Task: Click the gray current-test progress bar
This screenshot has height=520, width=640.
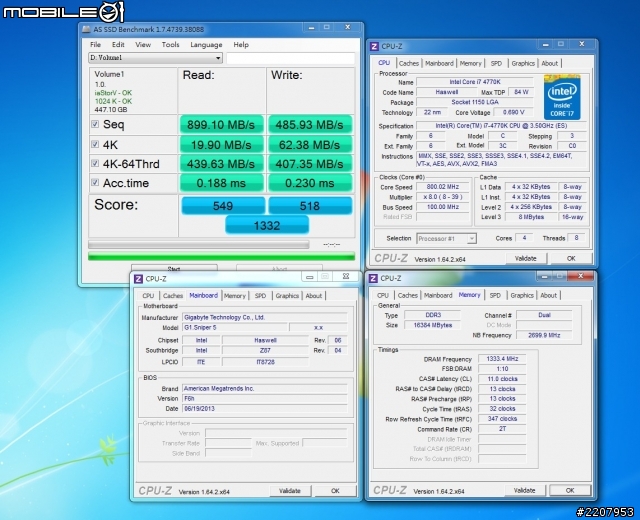Action: pos(199,244)
